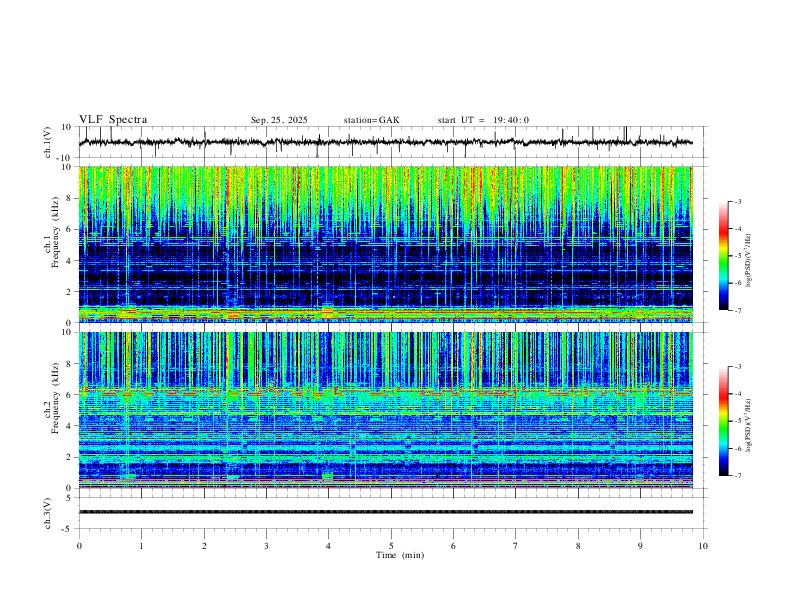
Task: Click the ch.1 spectrogram panel
Action: (386, 244)
